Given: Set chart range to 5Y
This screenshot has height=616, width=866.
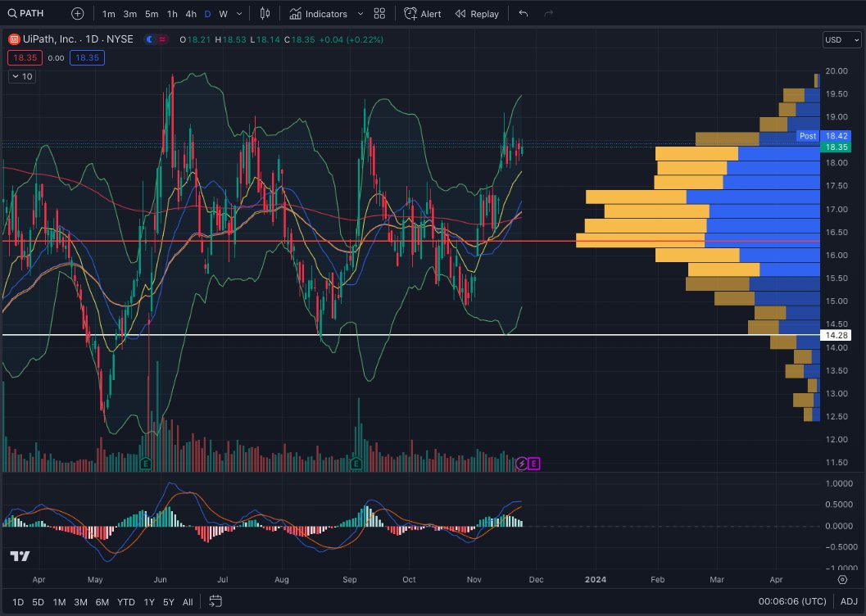Looking at the screenshot, I should coord(169,601).
